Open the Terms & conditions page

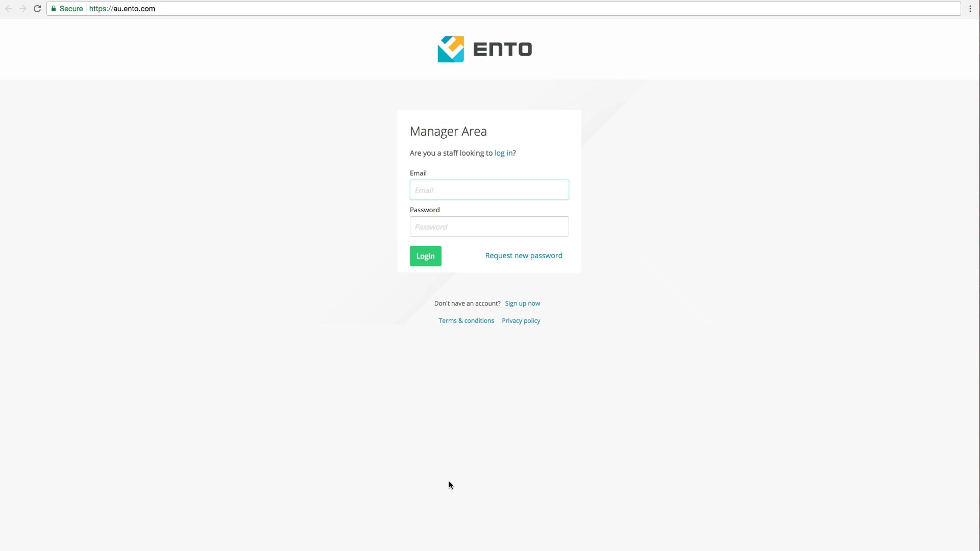[x=466, y=320]
